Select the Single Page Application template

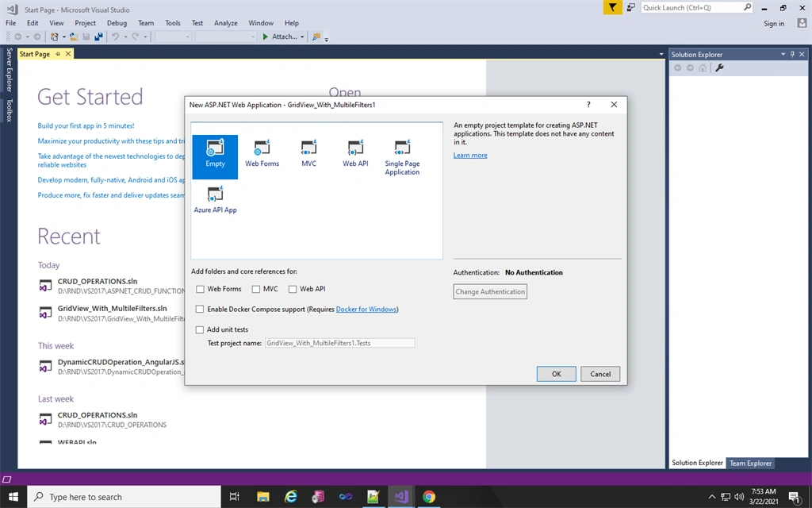pos(402,158)
